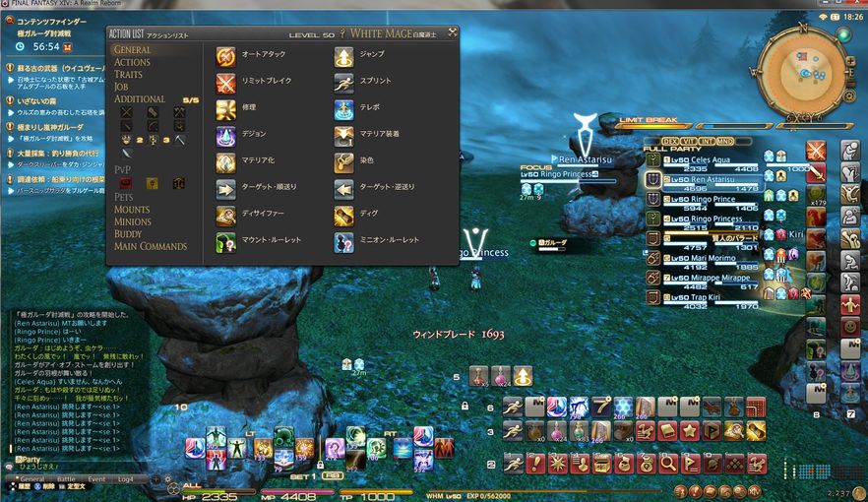Screen dimensions: 868x502
Task: Open the Traits category in Action List
Action: pyautogui.click(x=128, y=75)
